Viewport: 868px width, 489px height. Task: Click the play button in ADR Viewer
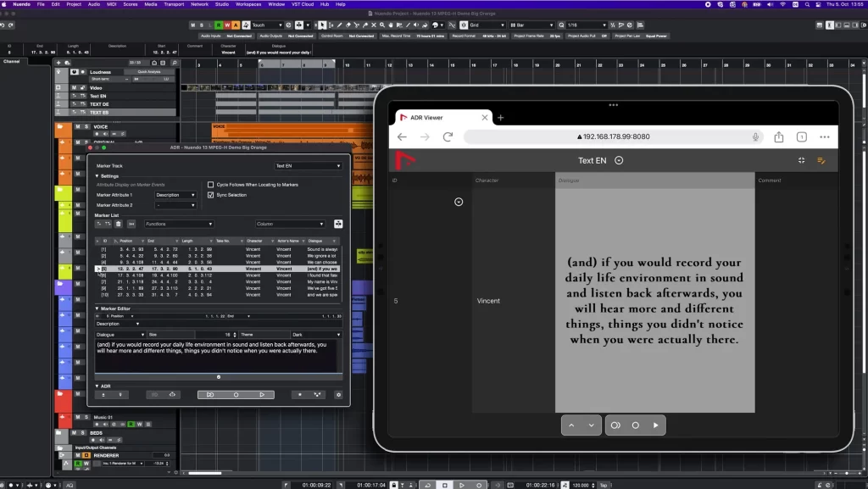click(655, 425)
